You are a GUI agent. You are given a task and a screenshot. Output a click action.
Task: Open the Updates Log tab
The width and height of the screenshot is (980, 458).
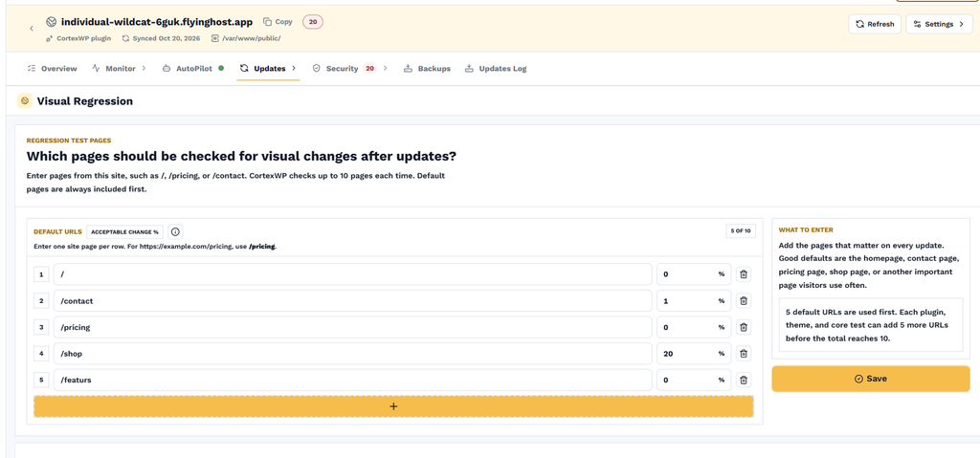496,69
